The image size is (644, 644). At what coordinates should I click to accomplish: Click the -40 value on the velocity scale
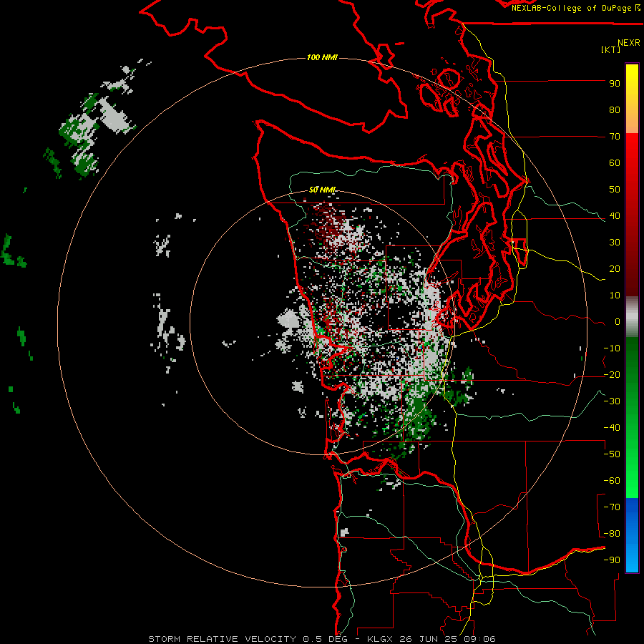point(612,428)
